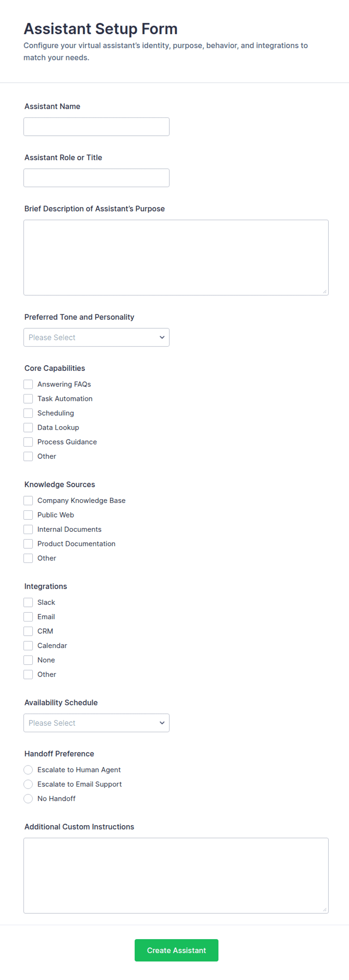Check the Answering FAQs checkbox

pyautogui.click(x=28, y=384)
